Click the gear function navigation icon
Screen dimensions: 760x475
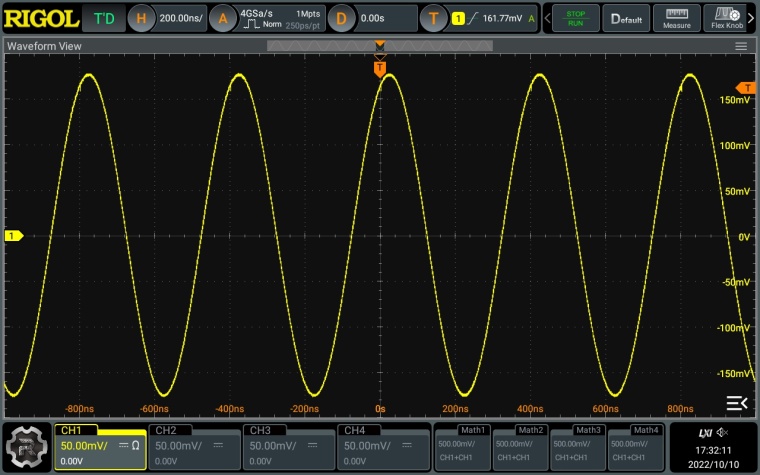click(x=27, y=446)
